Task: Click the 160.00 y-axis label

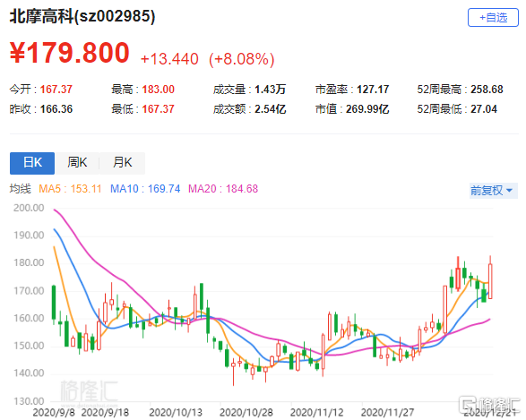Action: point(29,319)
